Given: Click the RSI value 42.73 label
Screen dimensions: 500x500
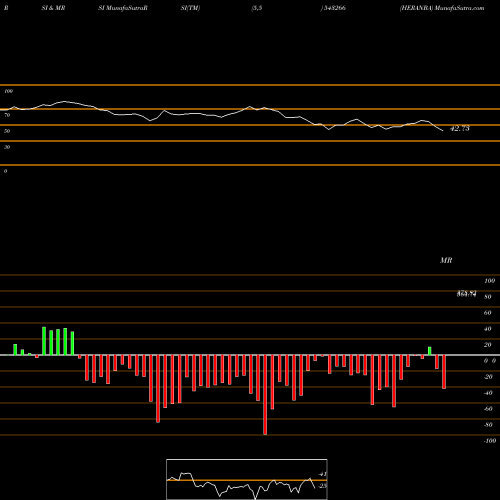Looking at the screenshot, I should (460, 128).
